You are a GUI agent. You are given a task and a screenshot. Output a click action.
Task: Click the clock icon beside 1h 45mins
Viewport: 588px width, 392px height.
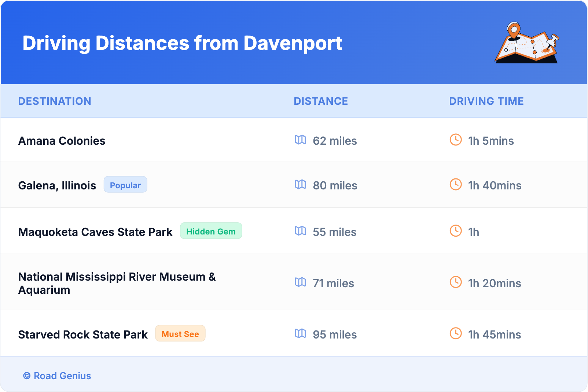[x=456, y=334]
